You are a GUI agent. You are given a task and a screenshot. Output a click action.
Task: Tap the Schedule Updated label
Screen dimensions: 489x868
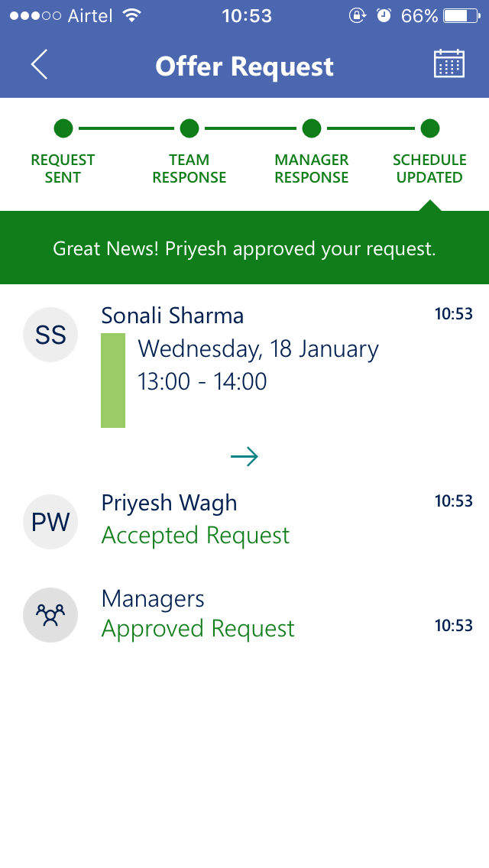(x=429, y=169)
